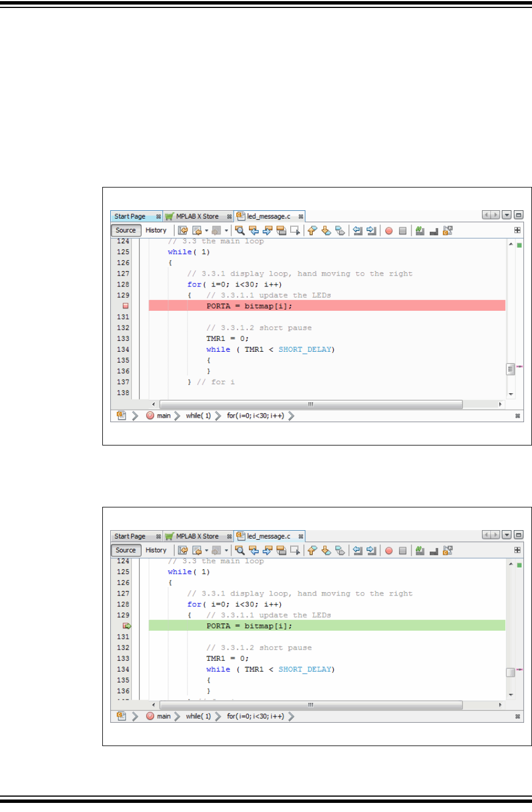This screenshot has width=532, height=812.
Task: Toggle bookmark in the red-breakpoint editor
Action: tap(340, 231)
